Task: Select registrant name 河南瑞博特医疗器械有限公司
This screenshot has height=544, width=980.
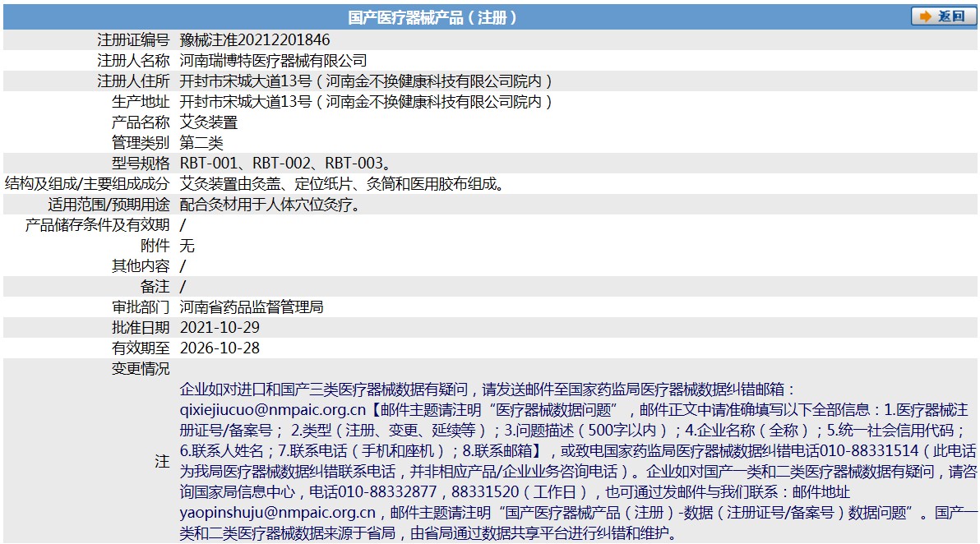Action: click(273, 61)
